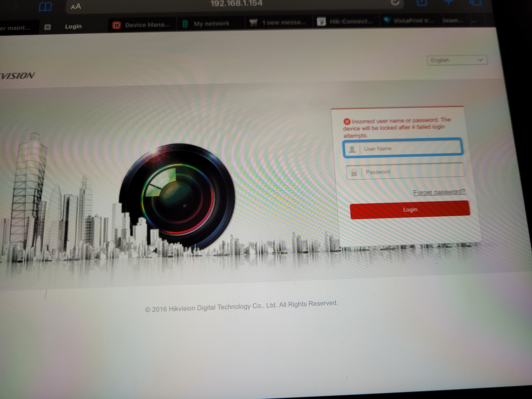The height and width of the screenshot is (399, 532).
Task: Click the user silhouette icon in field
Action: (352, 149)
